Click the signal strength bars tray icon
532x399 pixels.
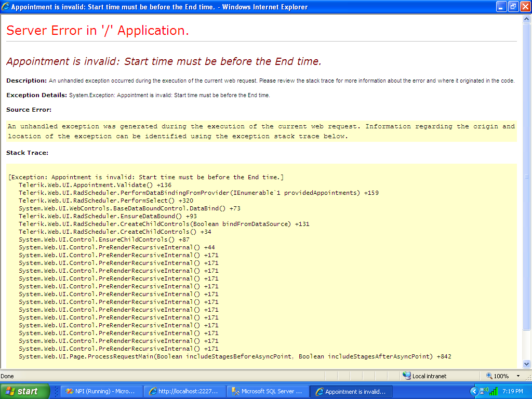point(494,391)
